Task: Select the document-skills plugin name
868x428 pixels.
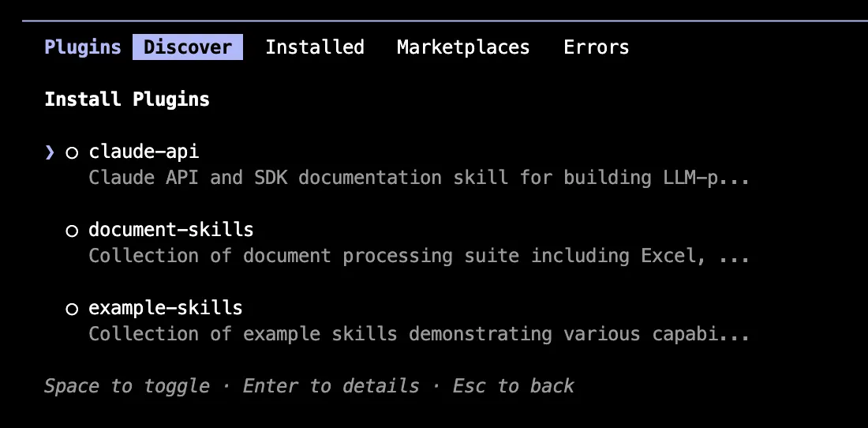Action: [171, 230]
